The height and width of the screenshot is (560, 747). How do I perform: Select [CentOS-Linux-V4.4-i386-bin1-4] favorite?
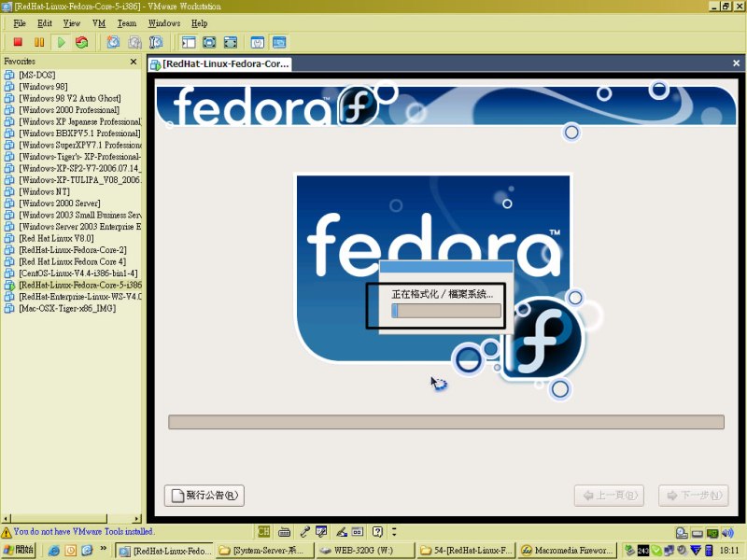[78, 273]
